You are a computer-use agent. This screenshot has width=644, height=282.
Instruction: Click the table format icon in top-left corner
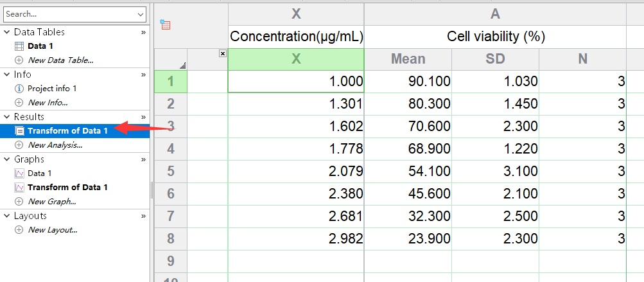(166, 24)
